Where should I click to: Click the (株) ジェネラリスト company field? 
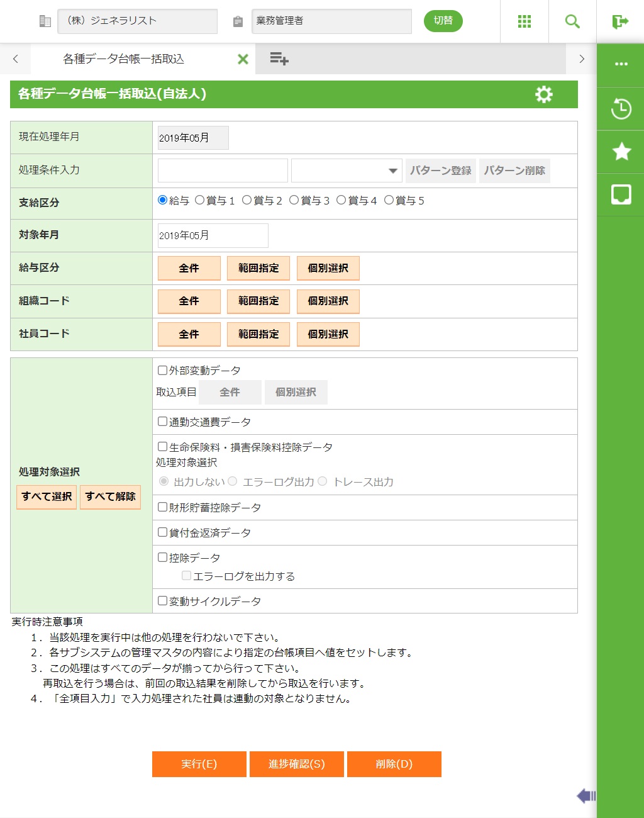pyautogui.click(x=138, y=21)
